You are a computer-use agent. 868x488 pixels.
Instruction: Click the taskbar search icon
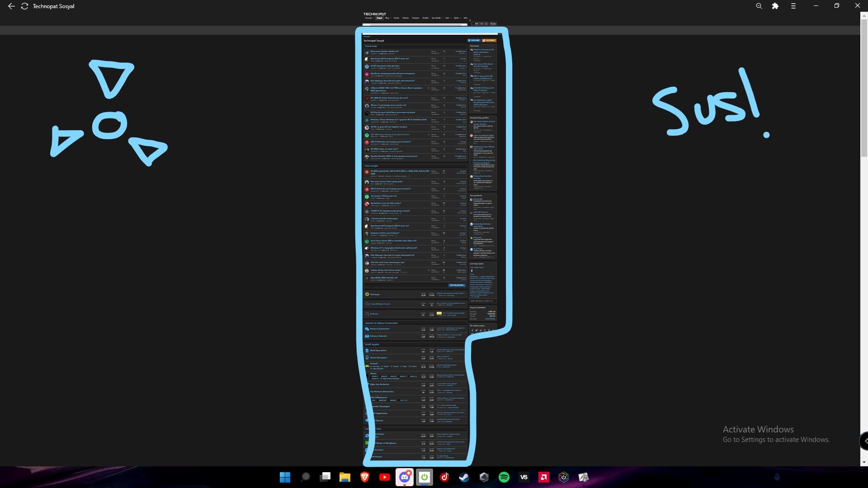(x=306, y=477)
